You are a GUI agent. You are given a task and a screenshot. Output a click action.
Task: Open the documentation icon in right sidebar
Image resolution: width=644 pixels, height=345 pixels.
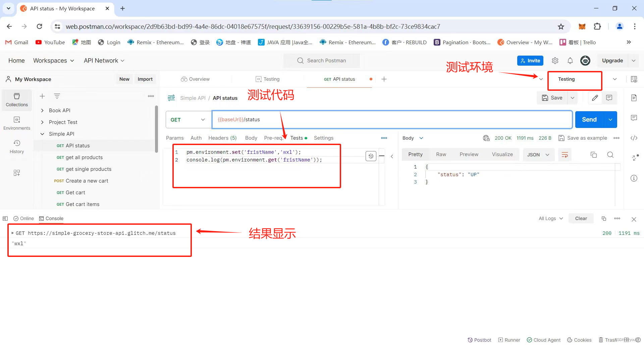coord(634,98)
